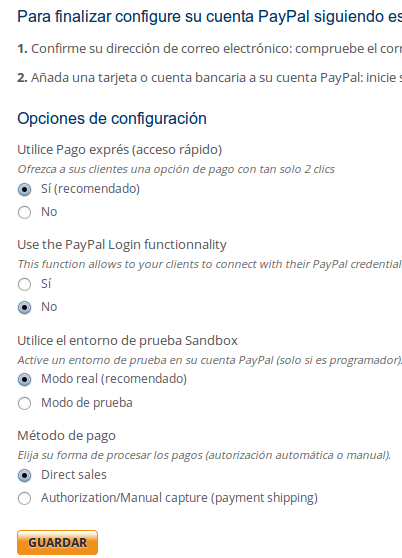The width and height of the screenshot is (402, 558).
Task: Select 'Modo real (recomendado)' radio option
Action: 24,380
